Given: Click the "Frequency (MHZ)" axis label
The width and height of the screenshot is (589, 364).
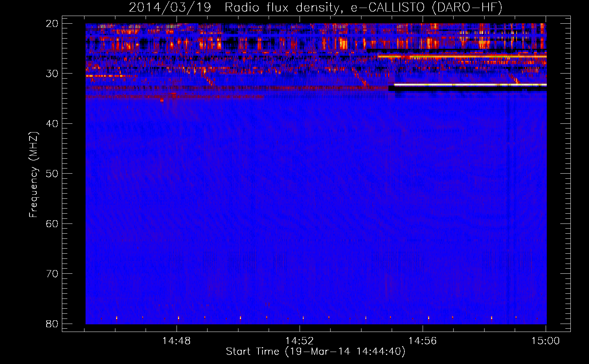Looking at the screenshot, I should tap(33, 175).
